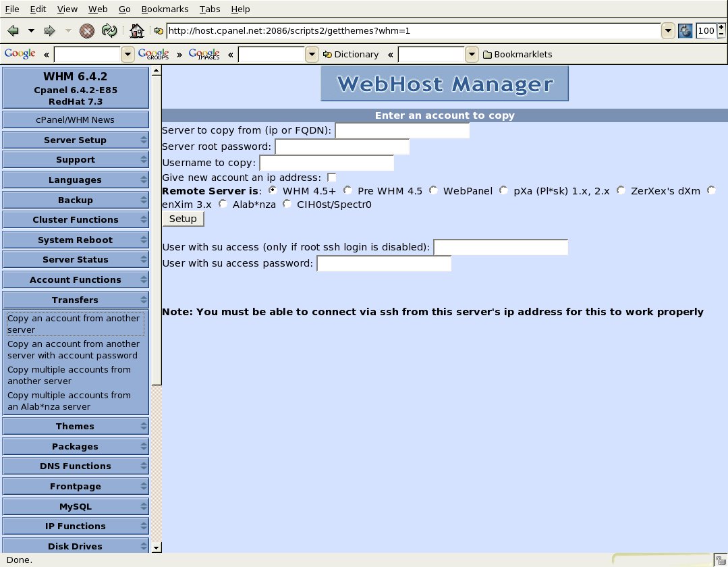Select the Pre WHM 4.5 radio option
Screen dimensions: 728x567
tap(348, 190)
